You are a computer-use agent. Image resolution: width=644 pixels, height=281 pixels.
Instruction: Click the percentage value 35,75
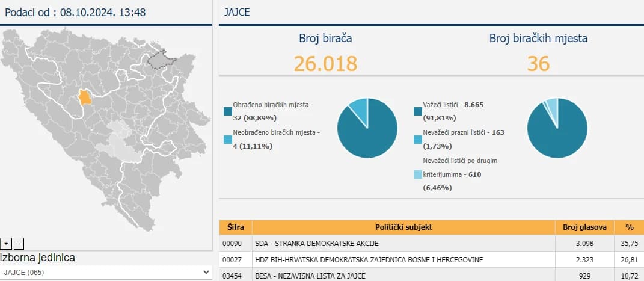coord(630,244)
